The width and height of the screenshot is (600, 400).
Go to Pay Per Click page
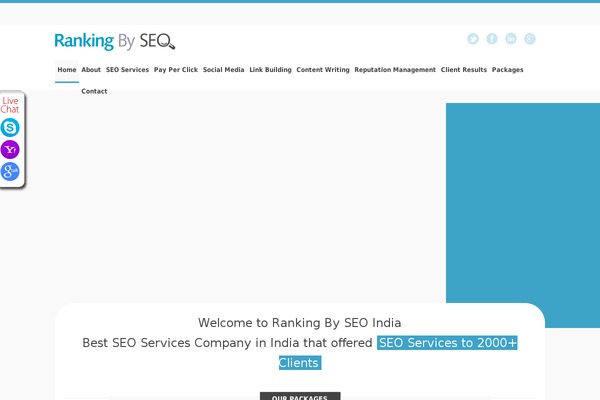click(176, 70)
